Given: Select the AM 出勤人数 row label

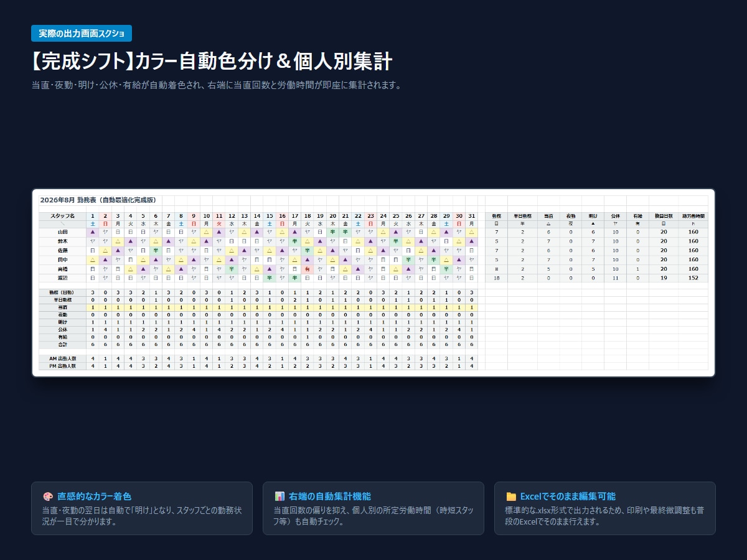Looking at the screenshot, I should pos(62,358).
